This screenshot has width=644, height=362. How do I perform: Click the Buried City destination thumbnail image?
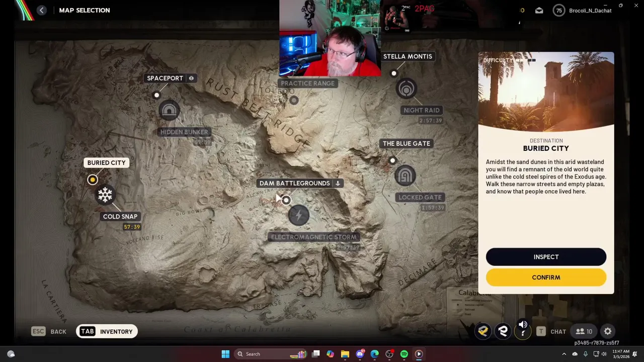click(546, 92)
